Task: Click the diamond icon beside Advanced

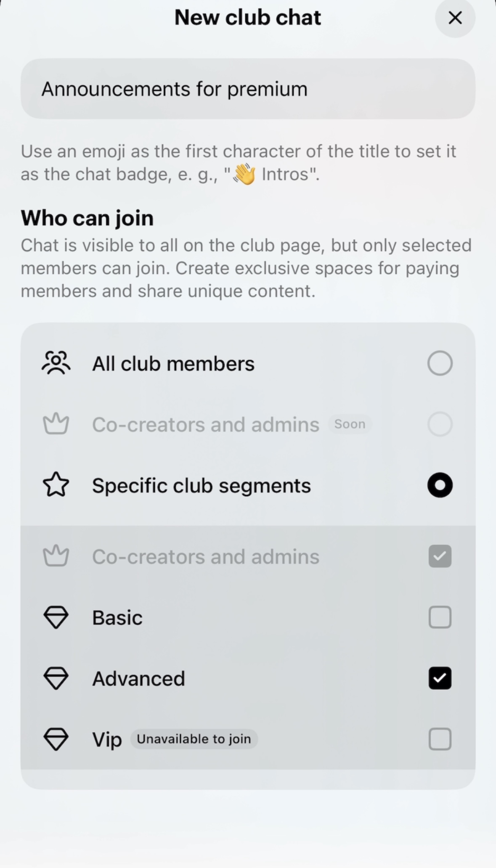Action: coord(56,678)
